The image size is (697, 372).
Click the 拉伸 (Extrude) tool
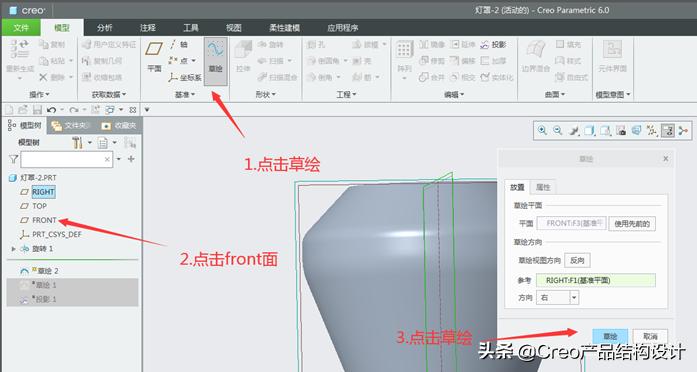[x=243, y=56]
